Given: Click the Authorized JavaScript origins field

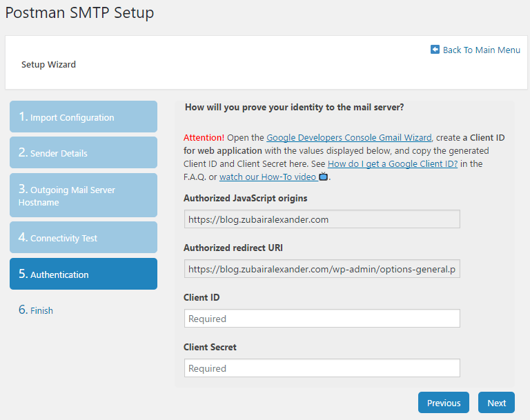Looking at the screenshot, I should point(322,219).
